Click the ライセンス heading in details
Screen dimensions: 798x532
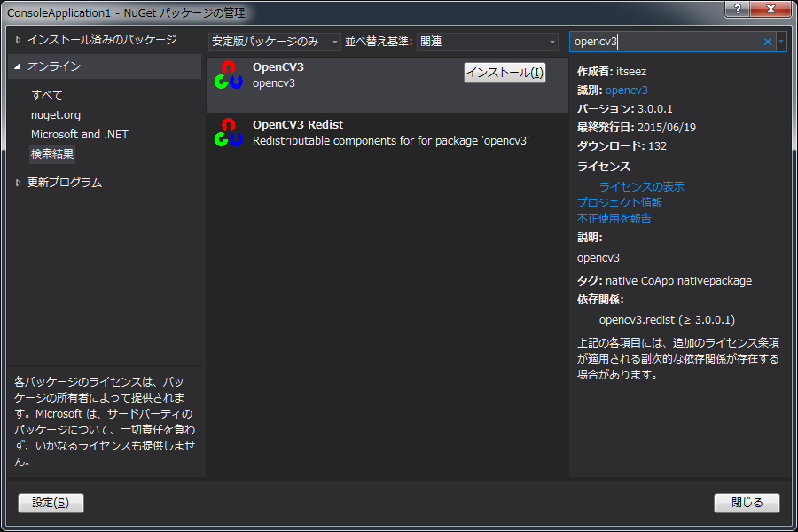click(x=604, y=167)
